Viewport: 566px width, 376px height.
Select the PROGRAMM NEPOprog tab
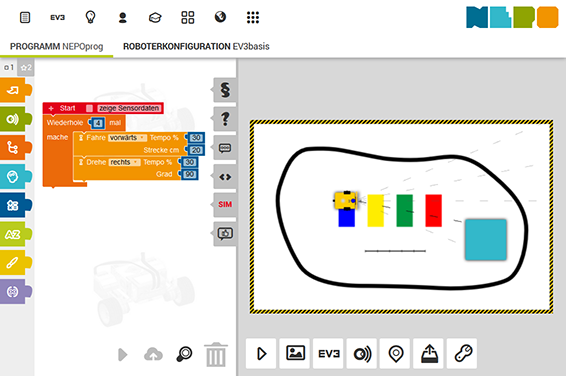[x=56, y=47]
